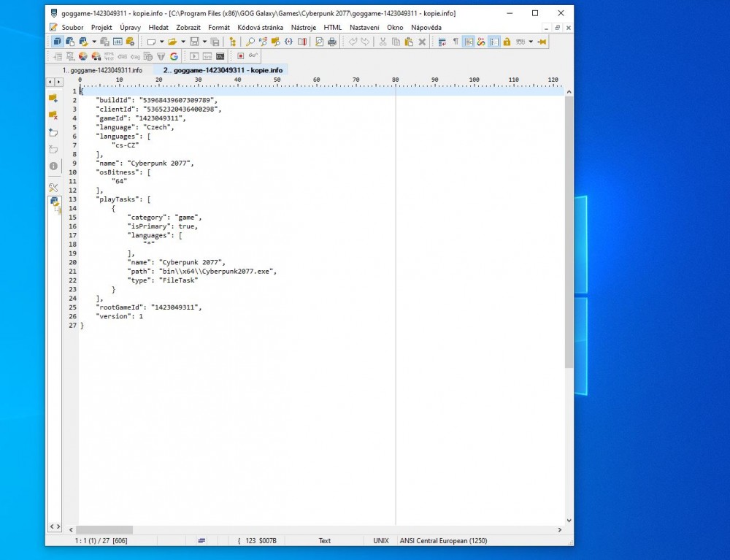Click the vertical scrollbar track in editor
Image resolution: width=730 pixels, height=560 pixels.
coord(569,438)
